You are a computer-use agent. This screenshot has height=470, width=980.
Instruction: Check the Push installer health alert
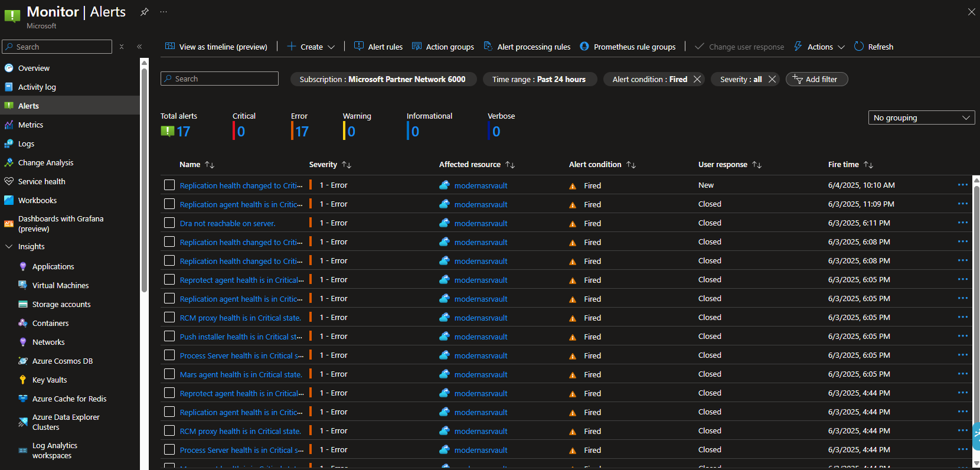pos(169,336)
